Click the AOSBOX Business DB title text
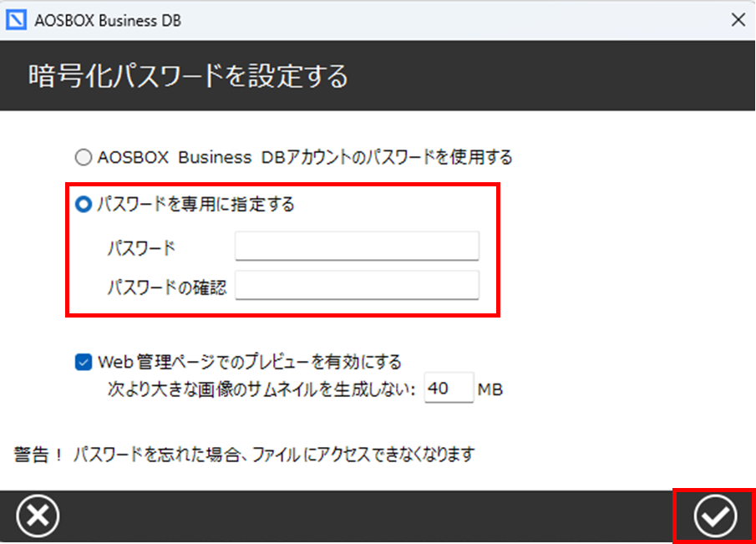Screen dimensions: 756x544 [108, 21]
